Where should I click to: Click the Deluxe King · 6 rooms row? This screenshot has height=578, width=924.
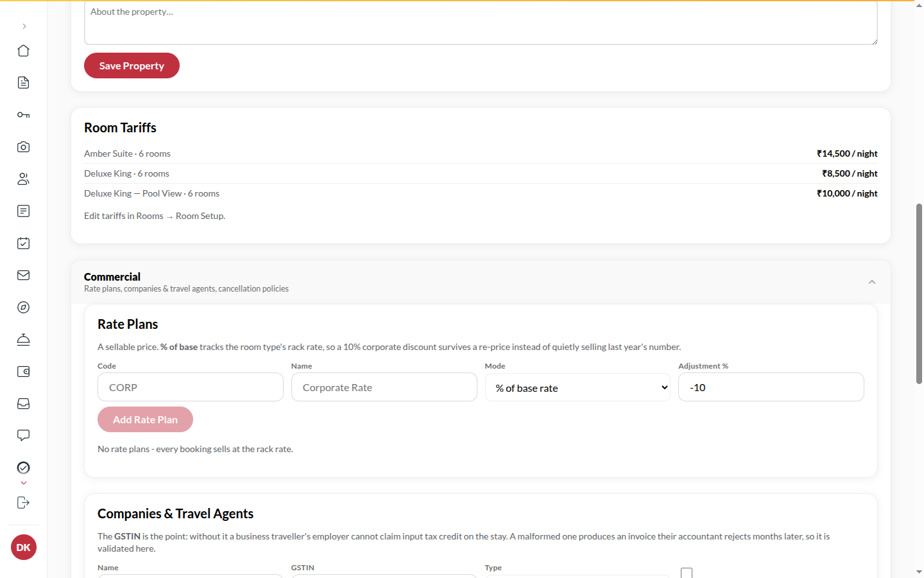click(x=481, y=173)
